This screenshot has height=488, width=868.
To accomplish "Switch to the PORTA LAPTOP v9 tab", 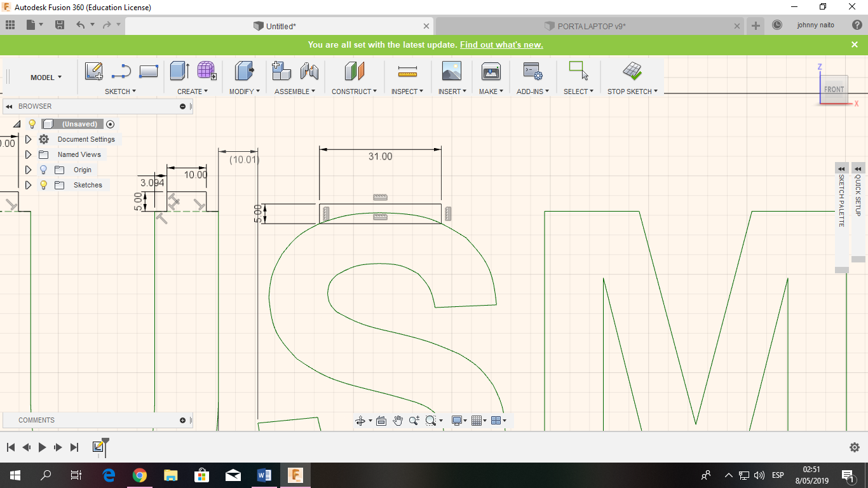I will coord(590,26).
